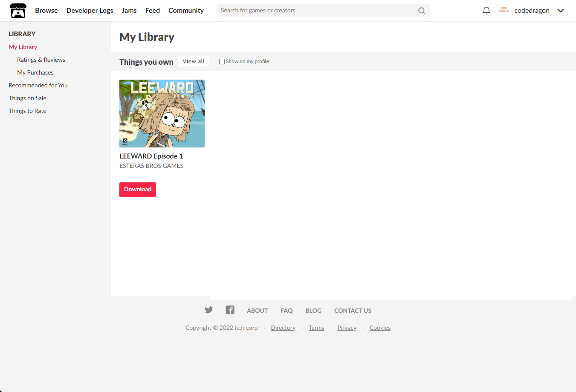Image resolution: width=576 pixels, height=392 pixels.
Task: Open Recommended for You
Action: (38, 85)
